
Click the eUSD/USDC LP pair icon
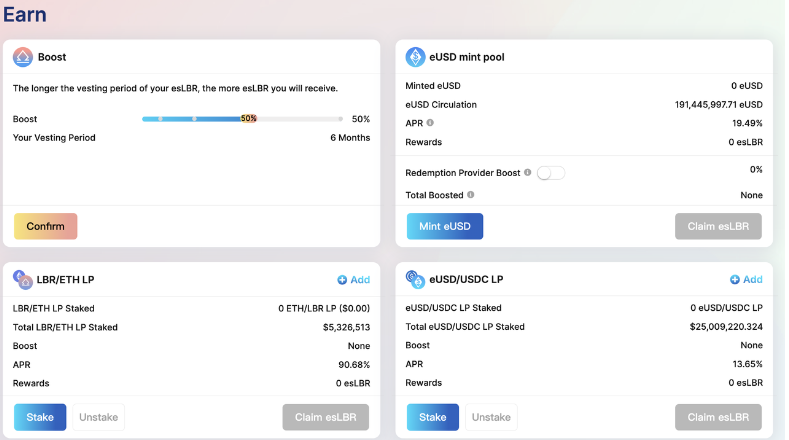click(x=415, y=279)
